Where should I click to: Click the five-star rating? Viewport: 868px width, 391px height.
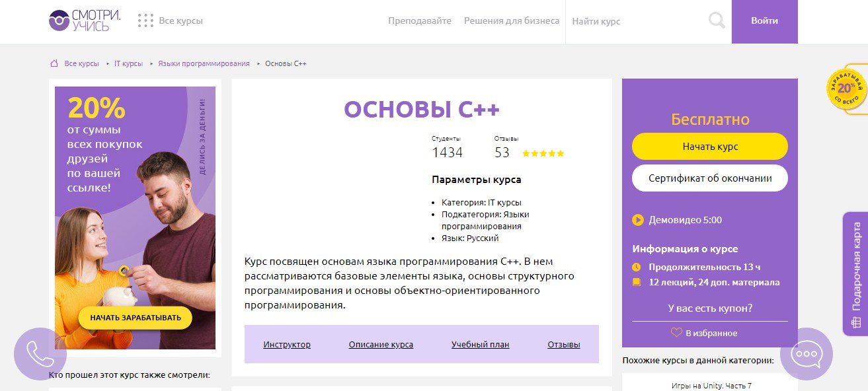[x=543, y=153]
